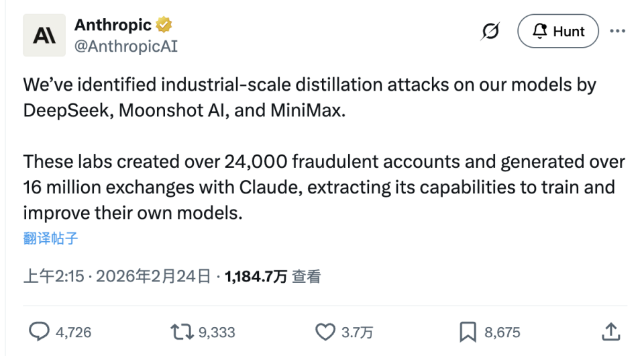The width and height of the screenshot is (644, 356).
Task: Open the three-dot more options menu
Action: [x=617, y=32]
